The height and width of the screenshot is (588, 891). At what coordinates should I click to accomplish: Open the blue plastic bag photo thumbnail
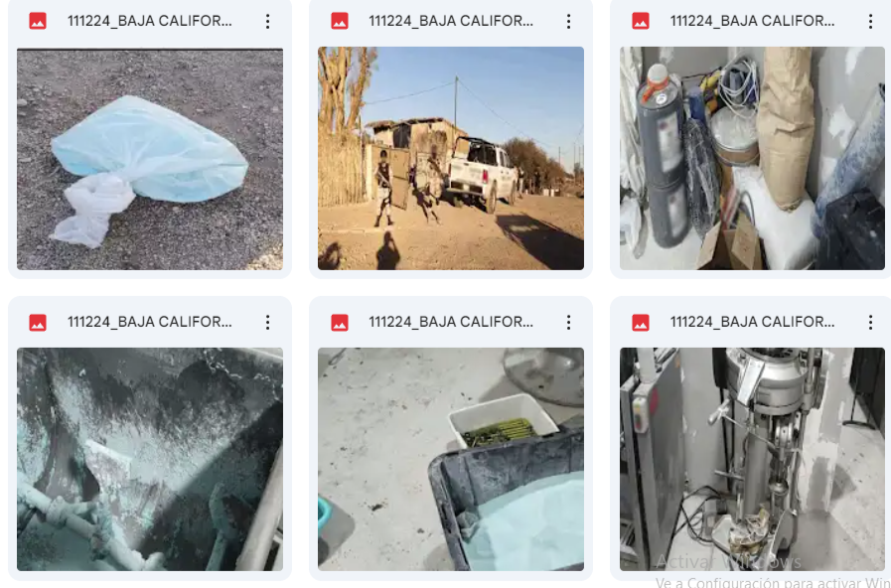tap(150, 159)
